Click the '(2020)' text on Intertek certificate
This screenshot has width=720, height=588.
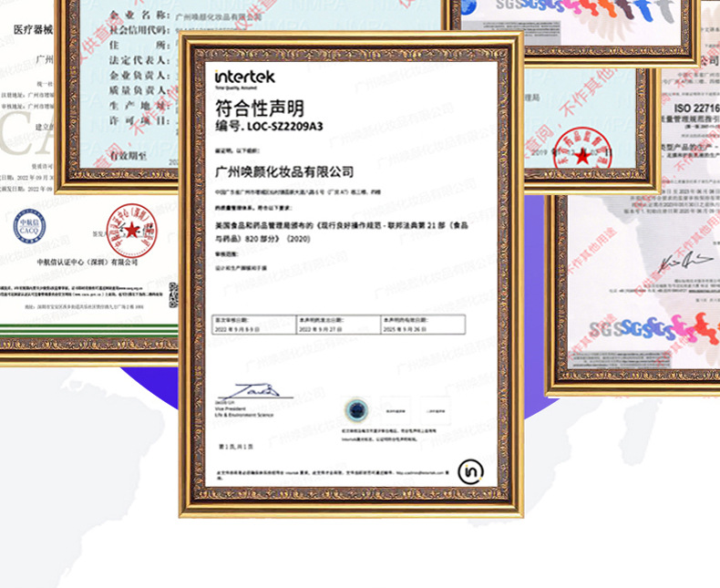298,239
